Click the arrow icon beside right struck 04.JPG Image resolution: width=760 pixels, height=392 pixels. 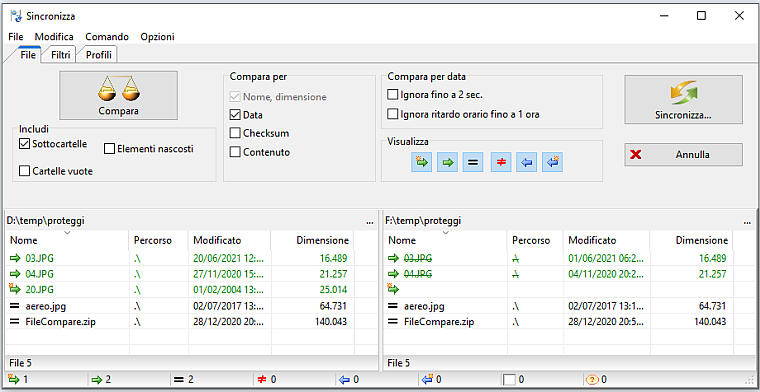tap(394, 274)
